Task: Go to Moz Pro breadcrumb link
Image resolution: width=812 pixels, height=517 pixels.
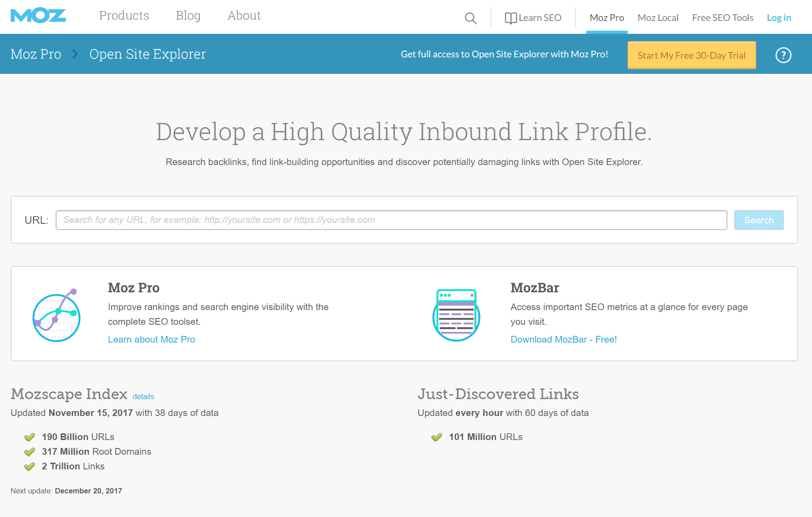Action: (x=36, y=54)
